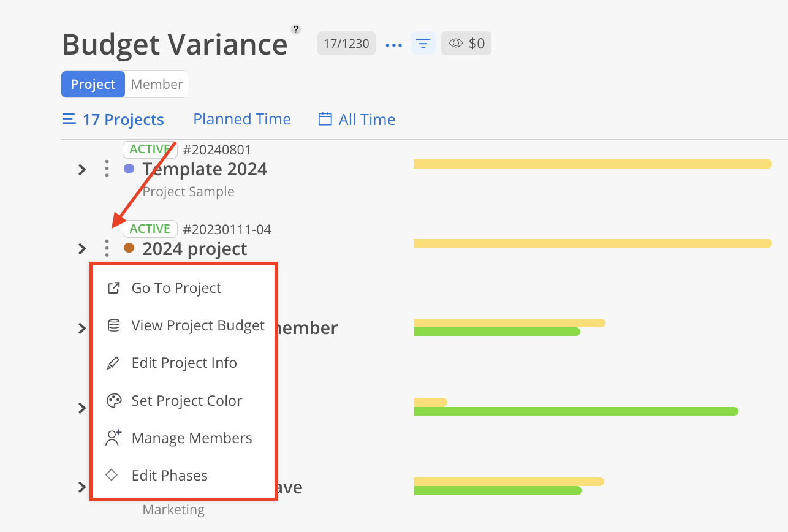Screen dimensions: 788x532
Task: Switch to the Member view toggle
Action: (157, 85)
